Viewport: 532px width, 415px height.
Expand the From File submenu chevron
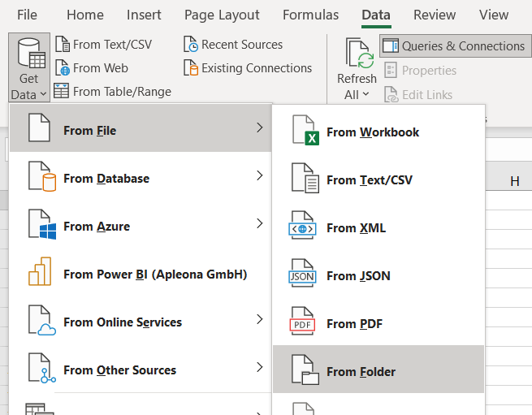tap(260, 128)
